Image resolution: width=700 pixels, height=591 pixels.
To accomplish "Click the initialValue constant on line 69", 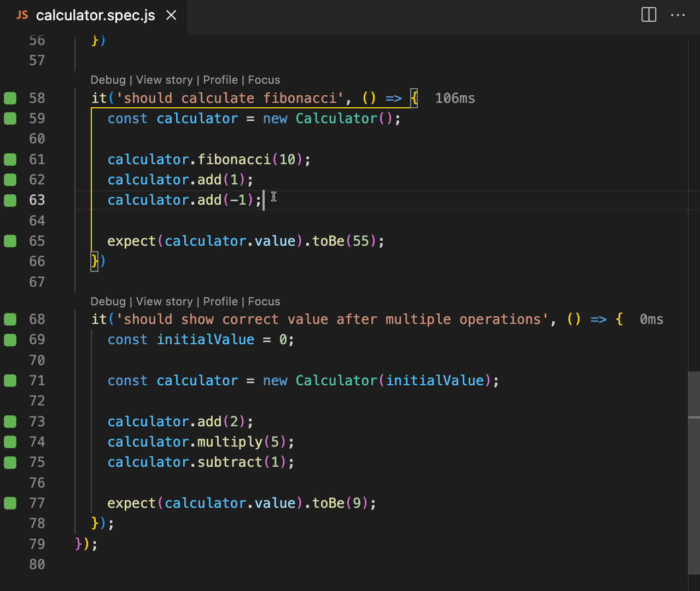I will [x=206, y=339].
